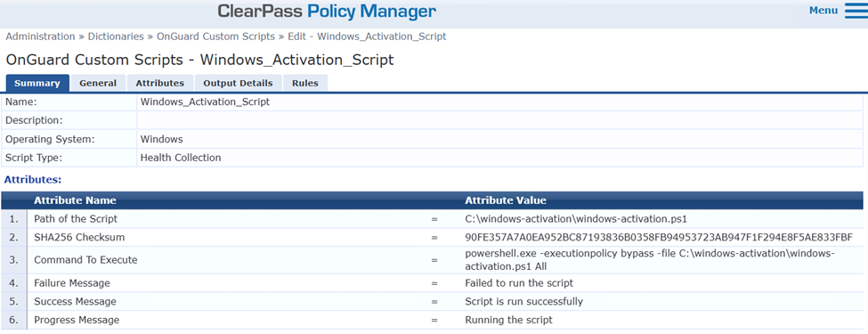Select the Operating System value Windows
This screenshot has height=334, width=868.
(x=162, y=139)
